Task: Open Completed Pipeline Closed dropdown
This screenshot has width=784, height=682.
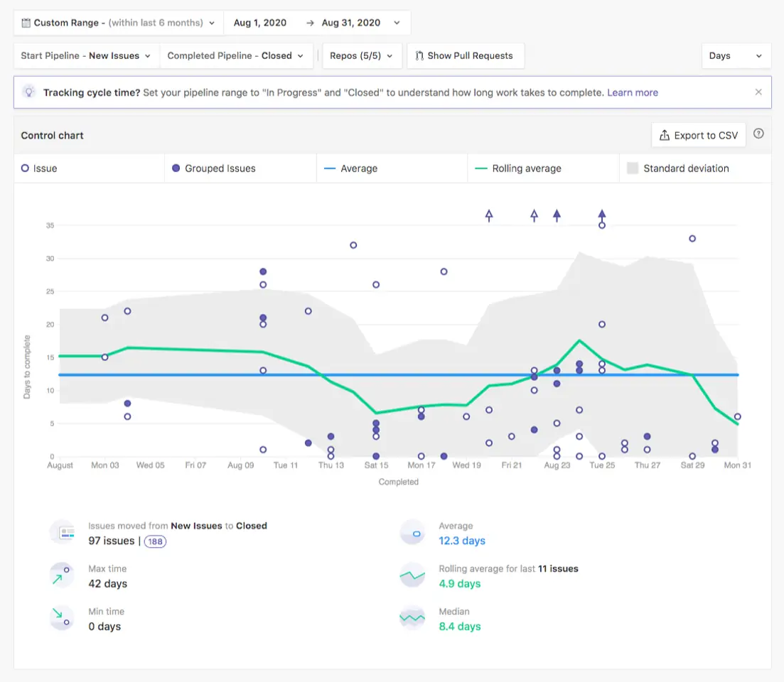Action: pos(235,55)
